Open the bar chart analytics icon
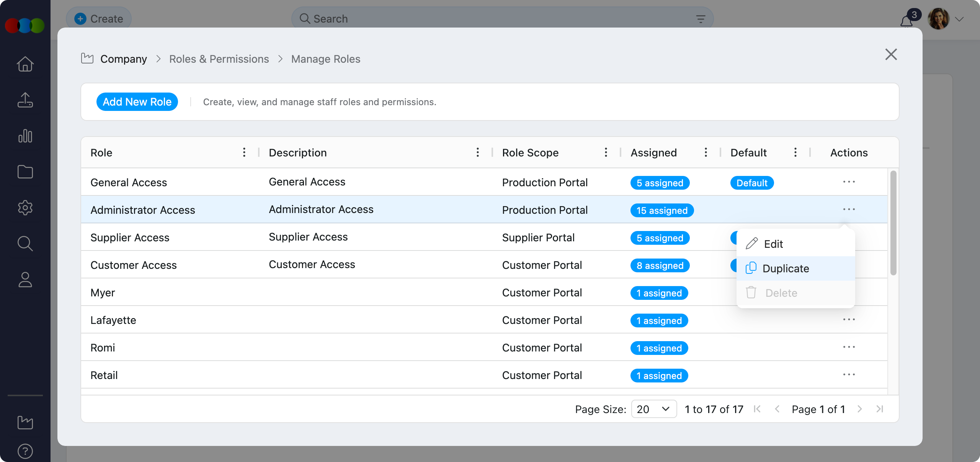Viewport: 980px width, 462px height. click(25, 136)
